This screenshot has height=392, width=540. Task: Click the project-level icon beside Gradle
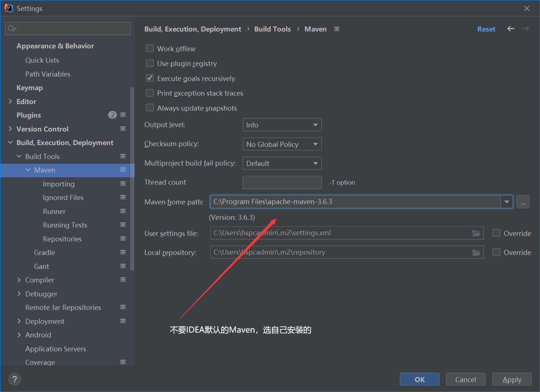coord(123,252)
